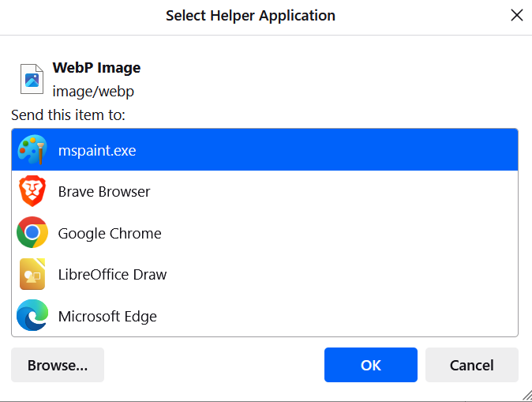This screenshot has width=532, height=402.
Task: Pick LibreOffice Draw from the list
Action: (264, 274)
